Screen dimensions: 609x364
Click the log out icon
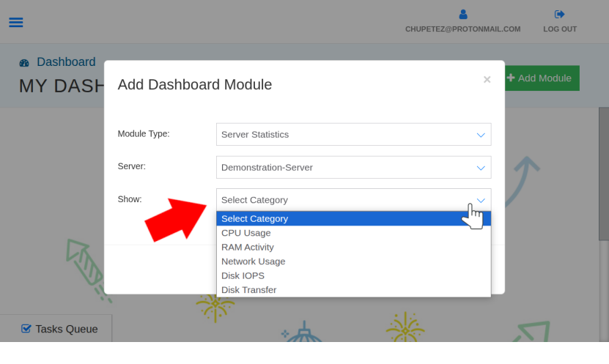559,14
